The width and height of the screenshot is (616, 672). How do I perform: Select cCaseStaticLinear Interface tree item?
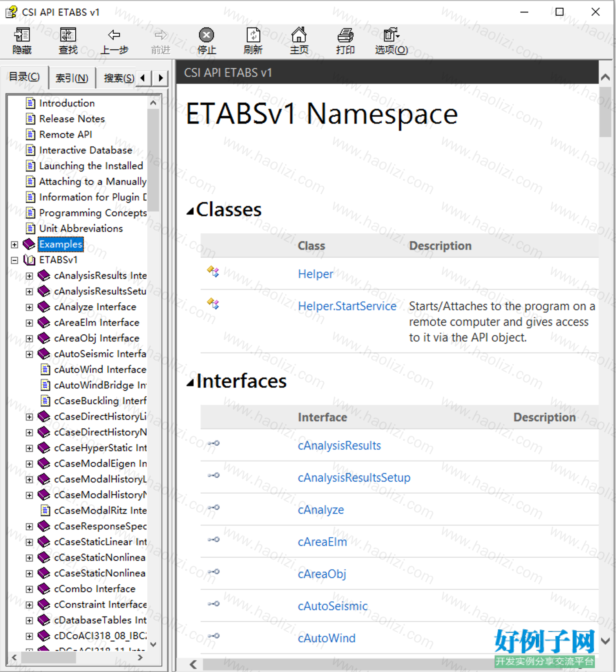(100, 542)
